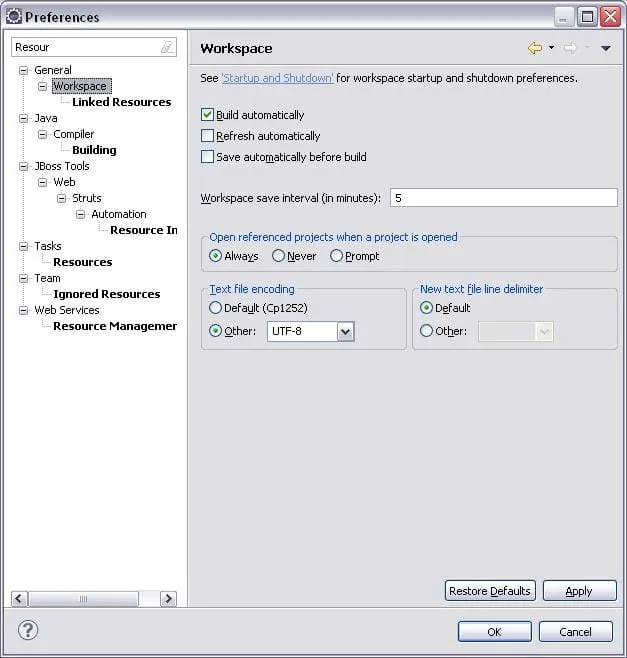Confirm preferences with OK button
Viewport: 627px width, 658px height.
pos(494,632)
